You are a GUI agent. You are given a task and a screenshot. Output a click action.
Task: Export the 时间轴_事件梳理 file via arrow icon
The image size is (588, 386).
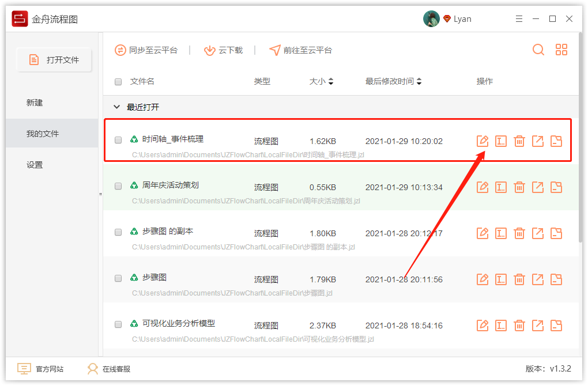538,141
